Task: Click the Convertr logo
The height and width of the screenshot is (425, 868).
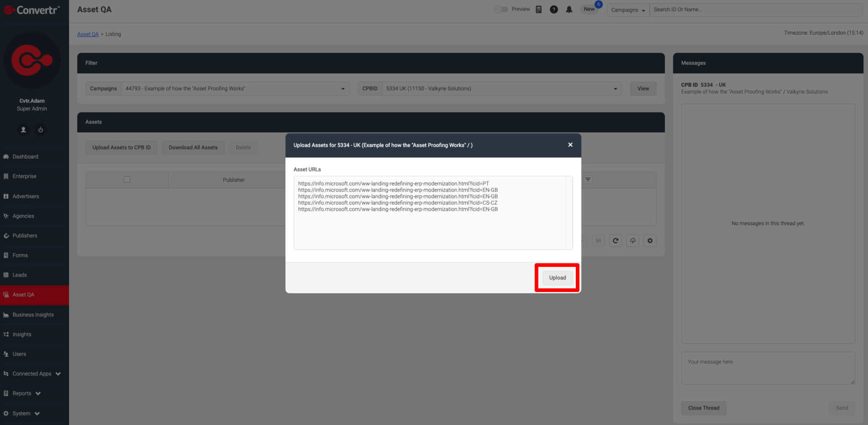Action: [x=32, y=10]
